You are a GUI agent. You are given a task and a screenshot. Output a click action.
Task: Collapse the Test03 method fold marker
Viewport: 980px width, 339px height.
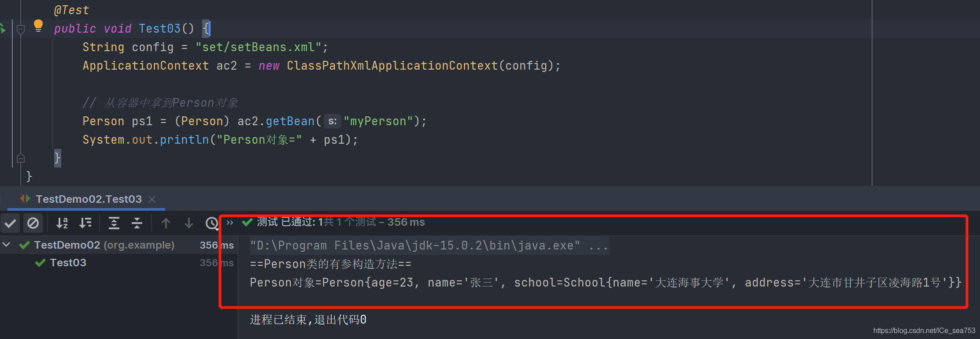pyautogui.click(x=20, y=30)
